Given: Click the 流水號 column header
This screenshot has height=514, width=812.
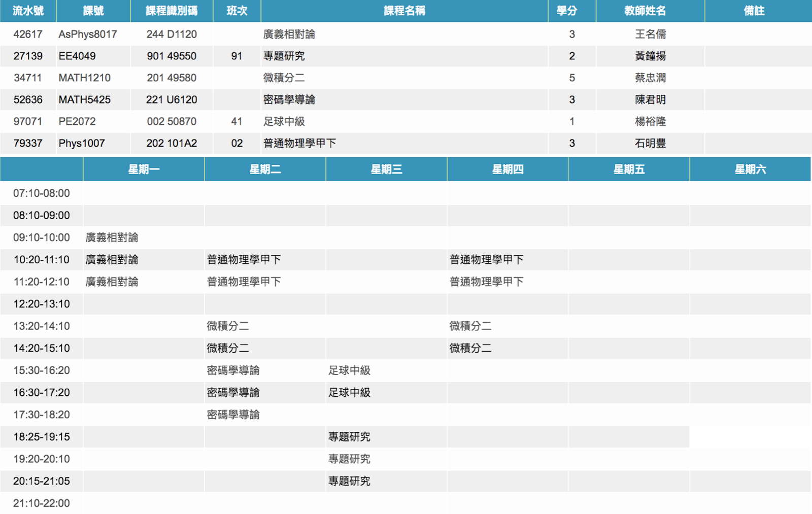Looking at the screenshot, I should 28,11.
